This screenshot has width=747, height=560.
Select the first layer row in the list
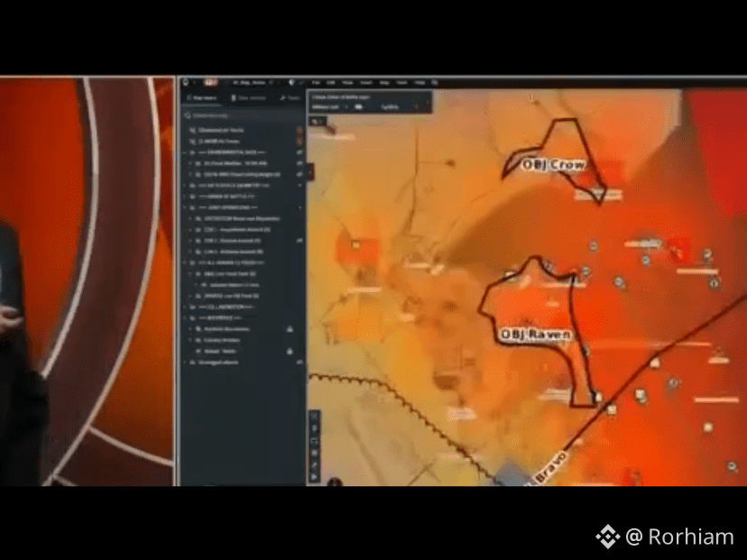[243, 130]
